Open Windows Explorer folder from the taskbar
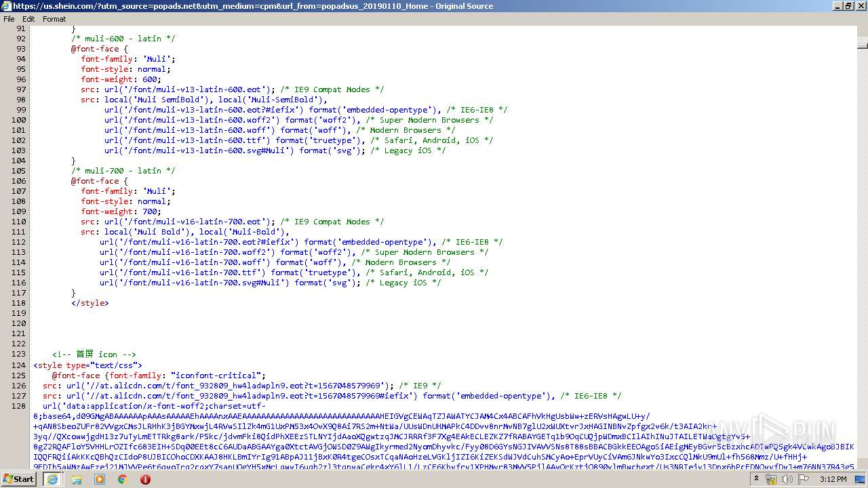 click(x=77, y=479)
